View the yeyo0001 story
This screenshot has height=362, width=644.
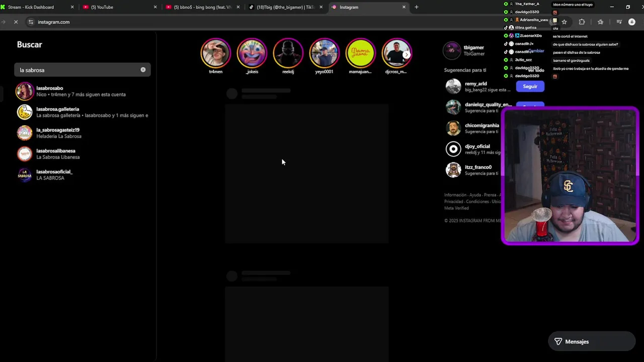(325, 53)
